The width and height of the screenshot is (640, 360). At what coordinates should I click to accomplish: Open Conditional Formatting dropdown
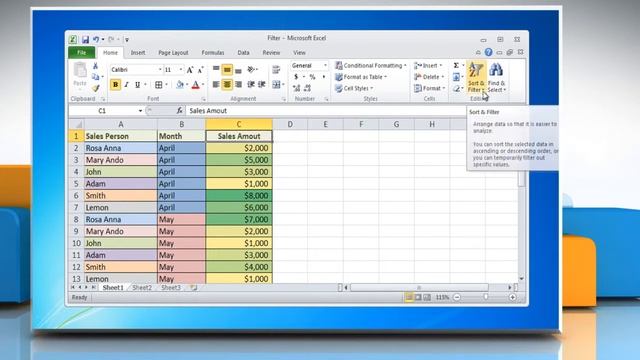371,65
